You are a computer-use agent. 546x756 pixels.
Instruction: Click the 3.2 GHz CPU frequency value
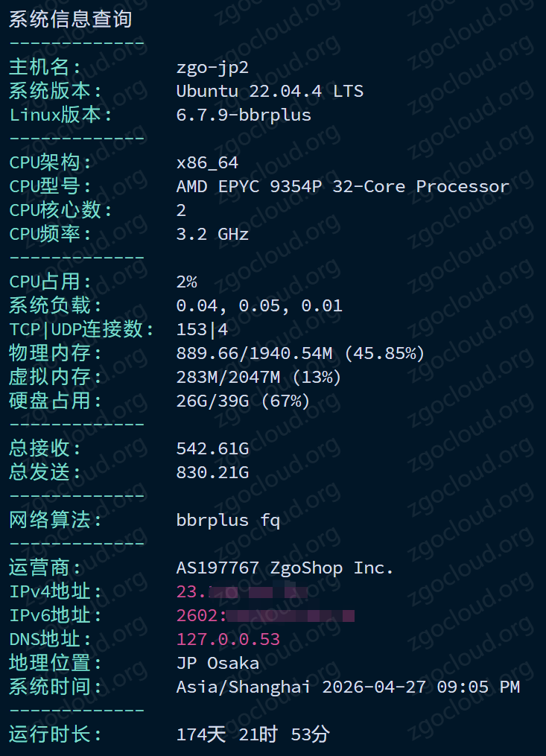pyautogui.click(x=213, y=235)
